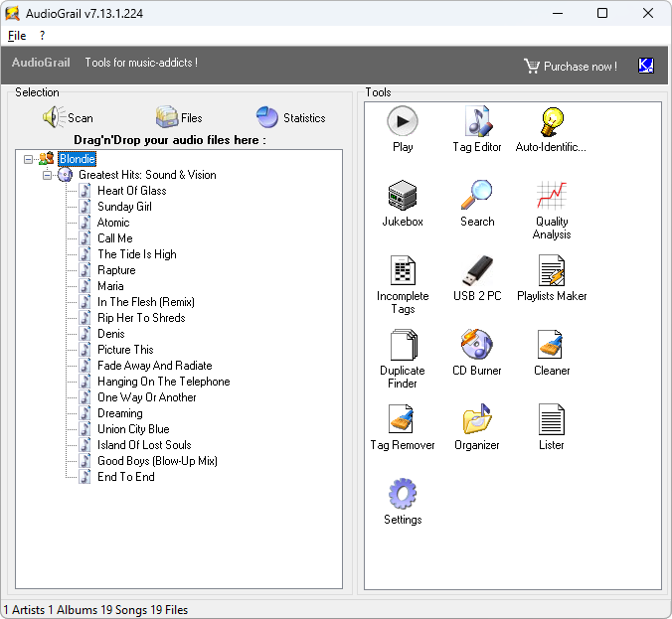
Task: Start the Duplicate Finder tool
Action: (x=403, y=359)
